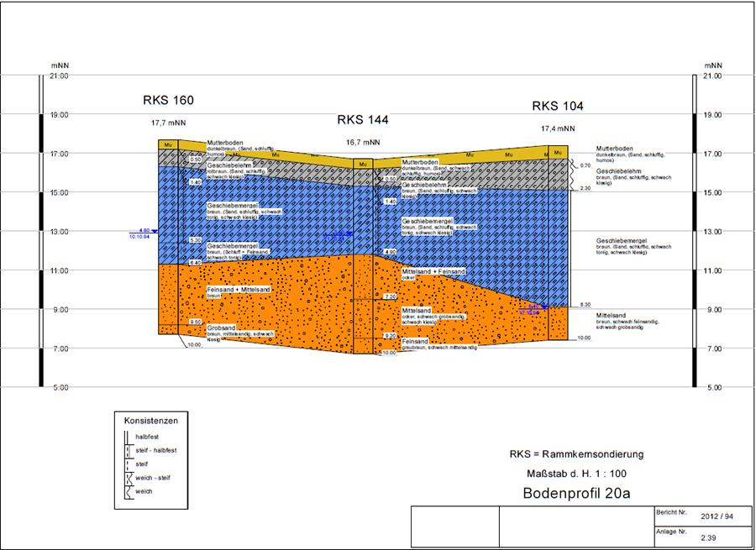
Task: Click the 9.20 depth mark in RKS 144
Action: (x=390, y=336)
